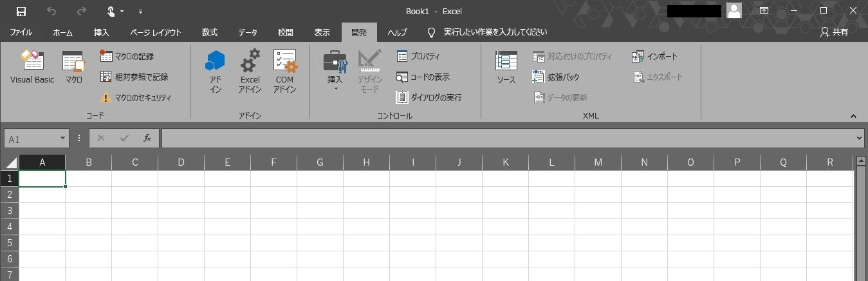This screenshot has height=281, width=868.
Task: Toggle デザインモード (Design Mode)
Action: click(369, 72)
